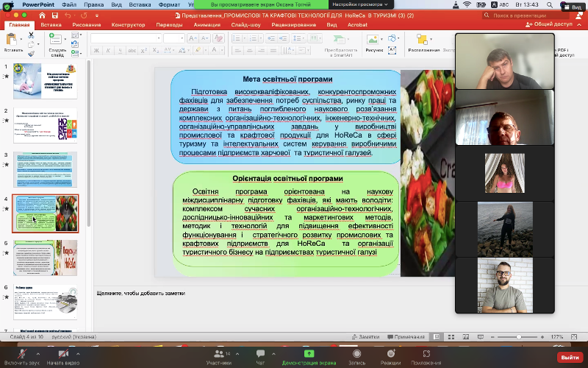Click the red leave meeting button
This screenshot has width=588, height=368.
(569, 357)
